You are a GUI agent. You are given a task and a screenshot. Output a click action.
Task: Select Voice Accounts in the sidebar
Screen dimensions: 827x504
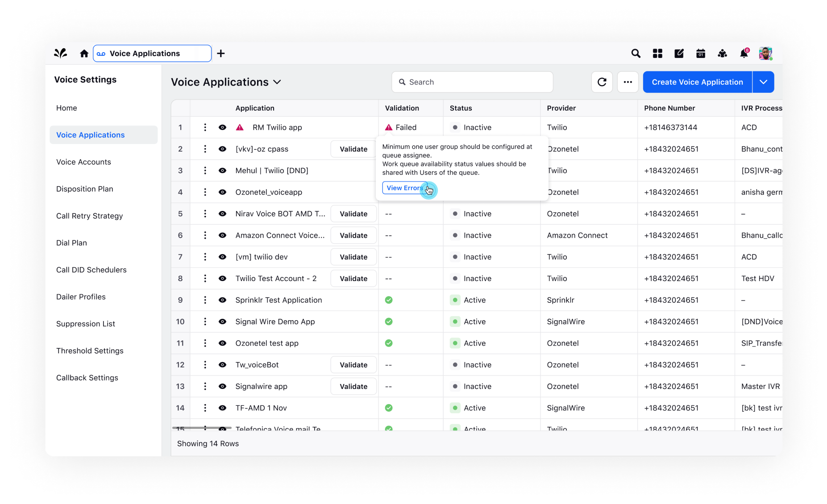click(83, 162)
